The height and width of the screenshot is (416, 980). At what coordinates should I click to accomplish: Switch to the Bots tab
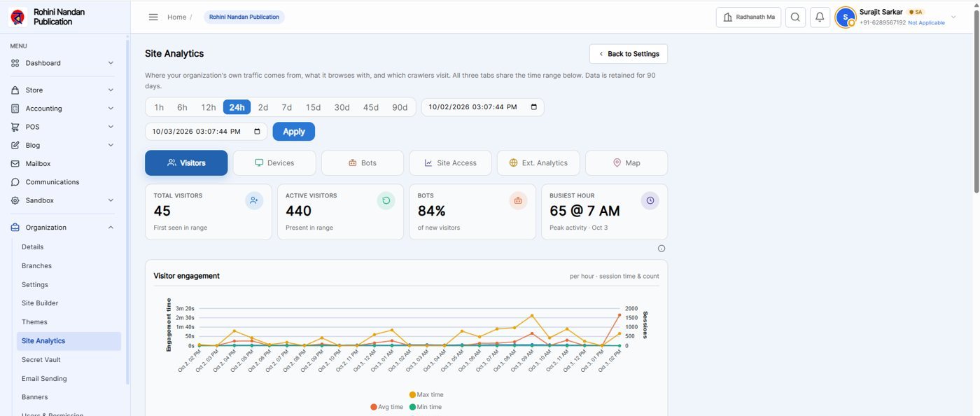click(x=363, y=162)
